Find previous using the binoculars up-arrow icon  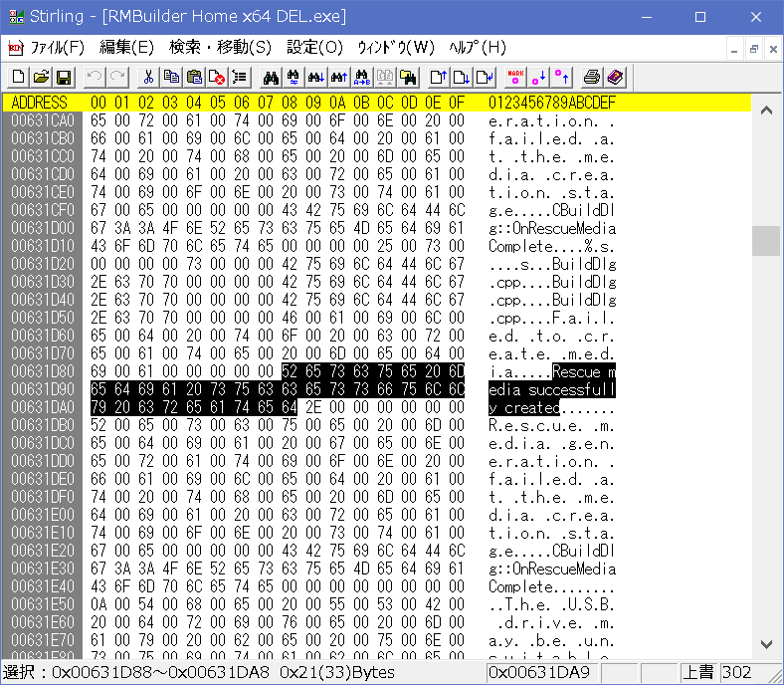click(x=339, y=77)
